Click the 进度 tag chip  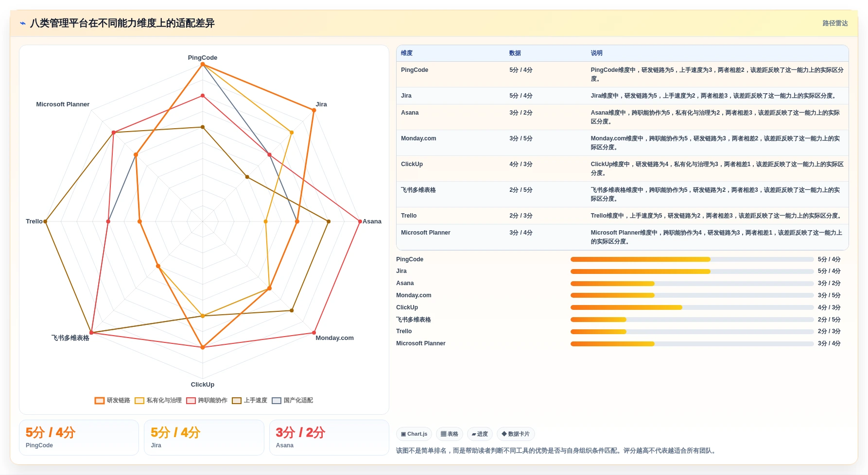click(x=480, y=434)
